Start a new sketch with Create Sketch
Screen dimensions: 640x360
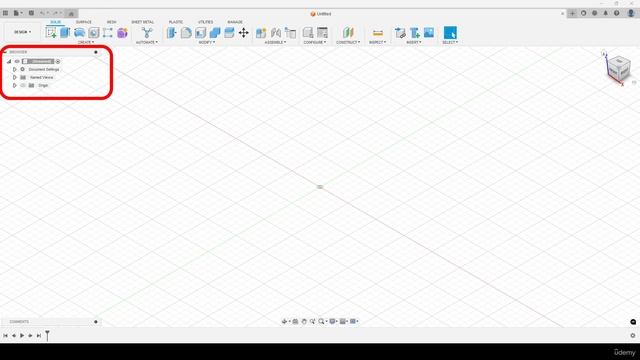click(51, 33)
